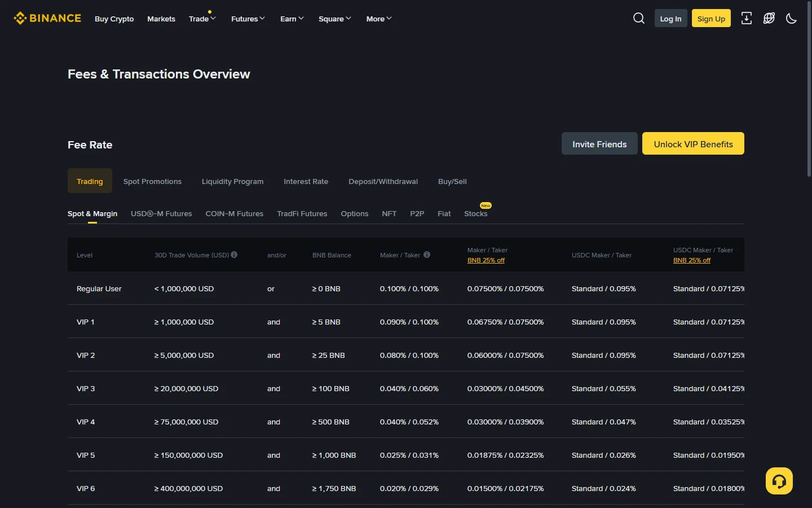
Task: Select the Spot & Margin sub-tab
Action: 92,213
